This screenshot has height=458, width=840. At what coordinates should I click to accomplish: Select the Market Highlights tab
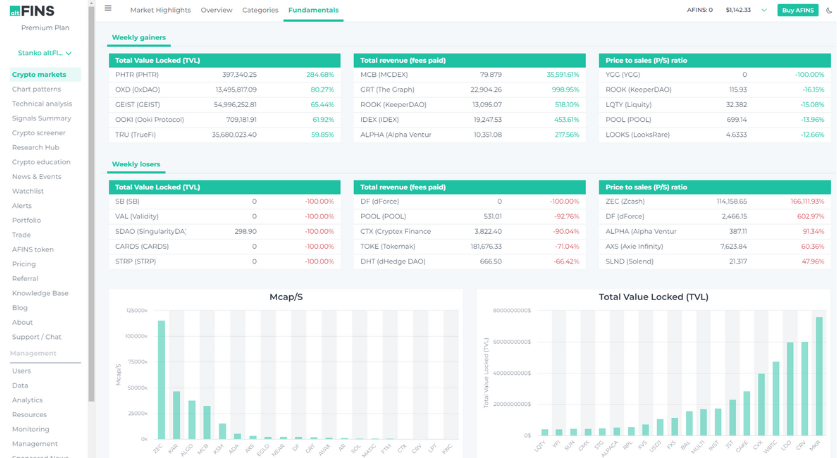tap(160, 10)
